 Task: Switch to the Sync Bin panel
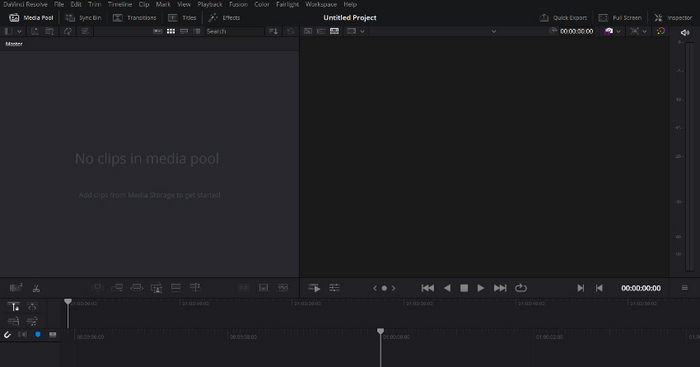tap(83, 18)
